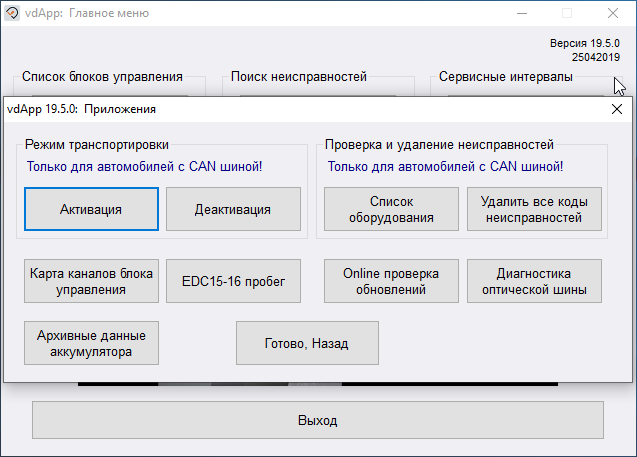637x457 pixels.
Task: Click the Активация button
Action: [91, 210]
